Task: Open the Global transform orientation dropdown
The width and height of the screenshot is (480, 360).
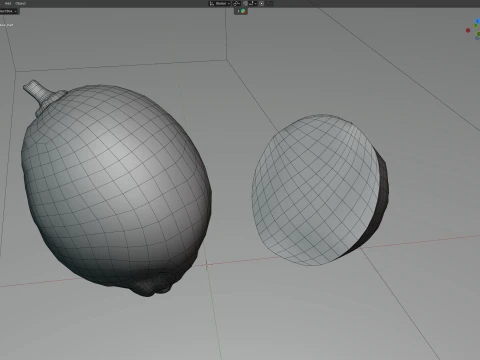Action: click(220, 3)
